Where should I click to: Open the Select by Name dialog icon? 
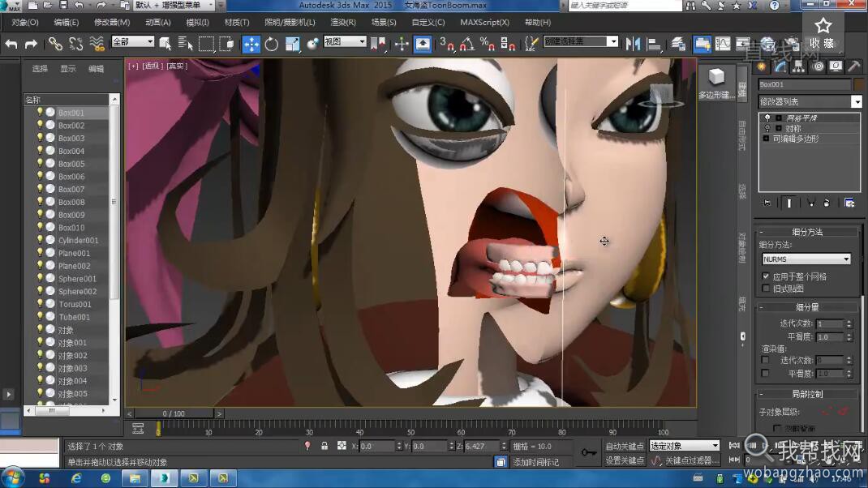(185, 44)
